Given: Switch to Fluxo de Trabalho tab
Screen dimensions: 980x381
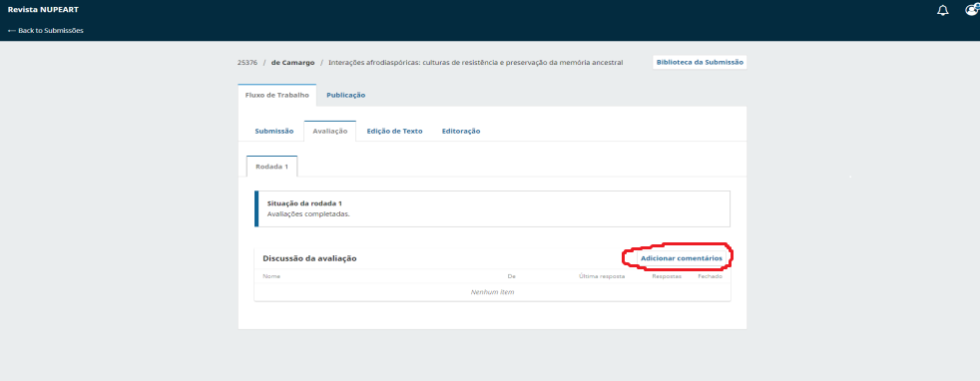Looking at the screenshot, I should click(276, 95).
